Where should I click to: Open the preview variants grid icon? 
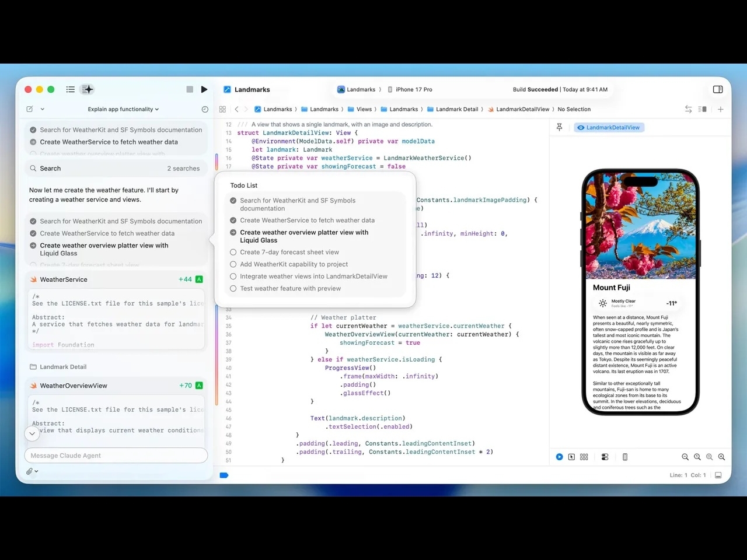click(584, 457)
